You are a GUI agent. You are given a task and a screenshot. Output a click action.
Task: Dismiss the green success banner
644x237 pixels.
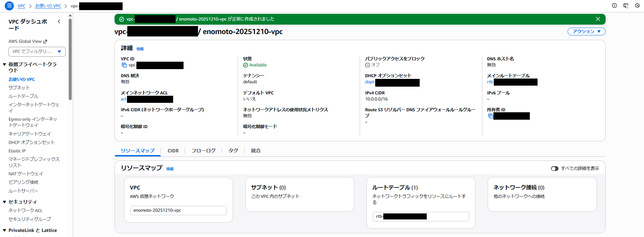598,19
